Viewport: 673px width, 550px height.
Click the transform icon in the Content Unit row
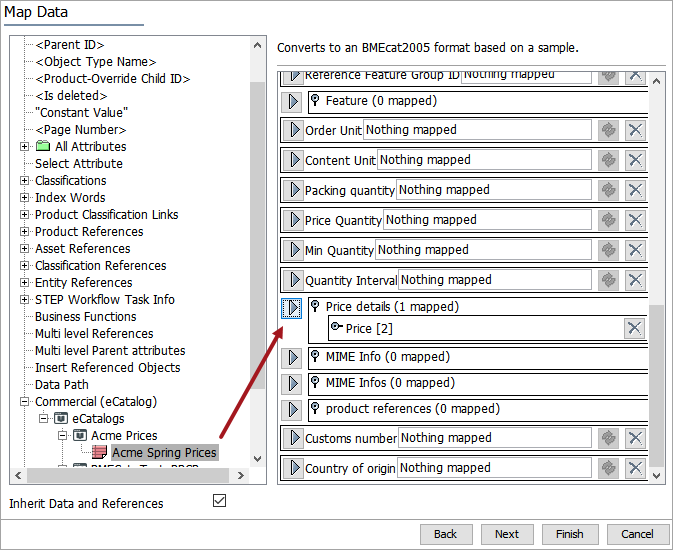click(x=608, y=160)
